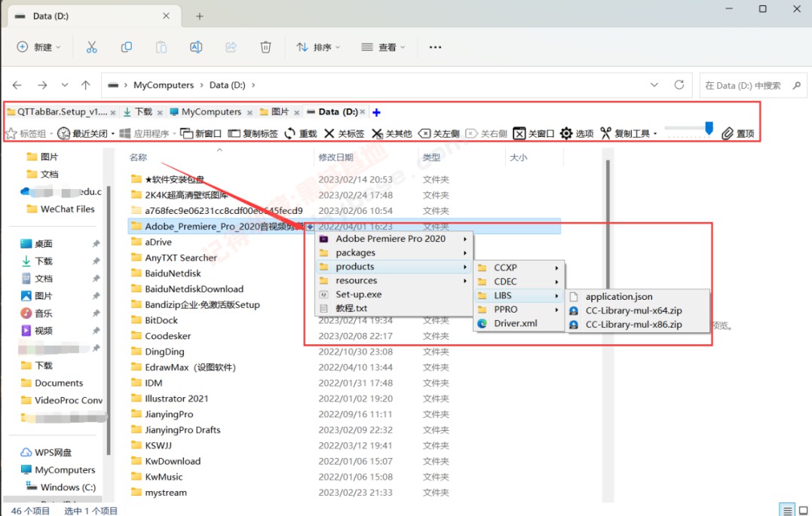Expand packages submenu arrow
Screen dimensions: 812x516
point(465,253)
